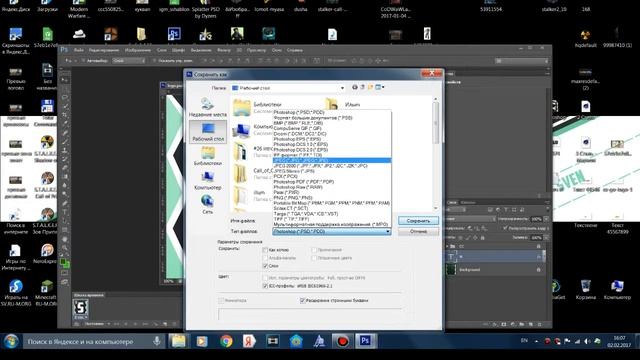Toggle the Альфа-каналы checkbox

[265, 258]
